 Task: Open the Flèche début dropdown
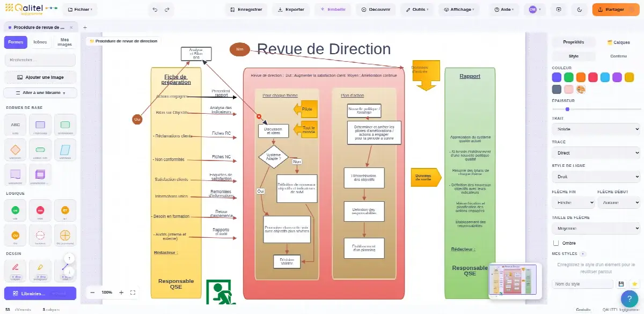pyautogui.click(x=618, y=203)
